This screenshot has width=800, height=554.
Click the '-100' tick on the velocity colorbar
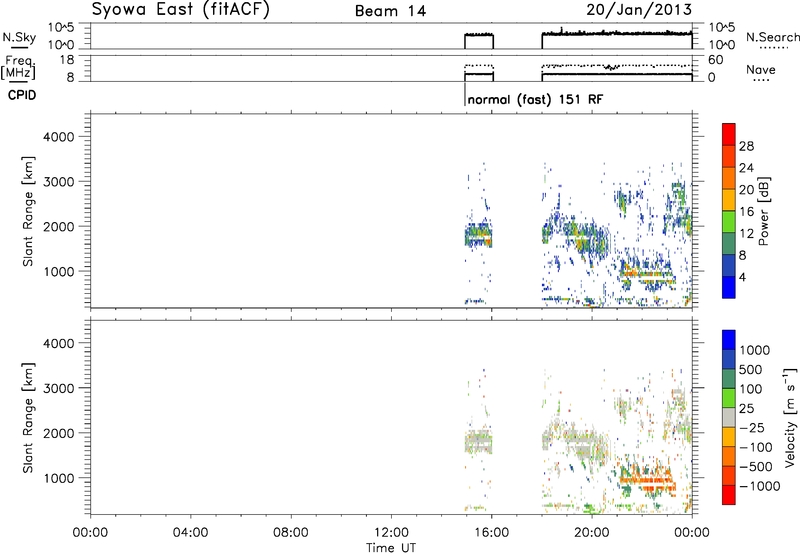tap(756, 447)
